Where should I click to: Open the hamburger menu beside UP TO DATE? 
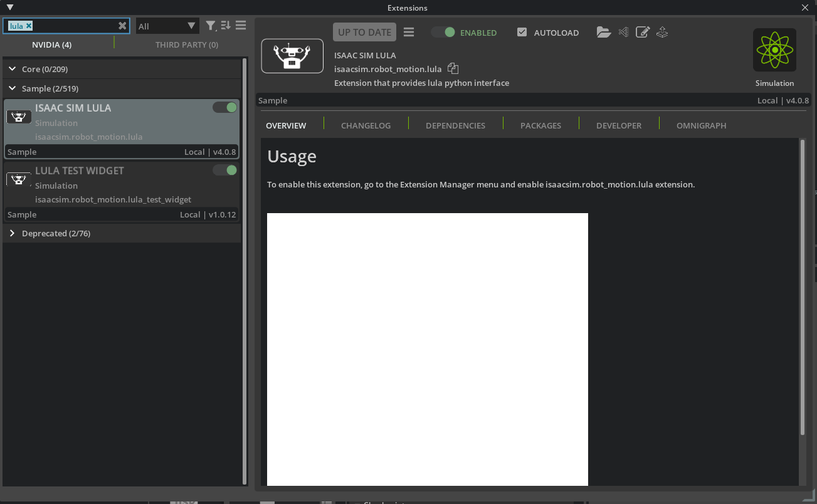coord(409,33)
